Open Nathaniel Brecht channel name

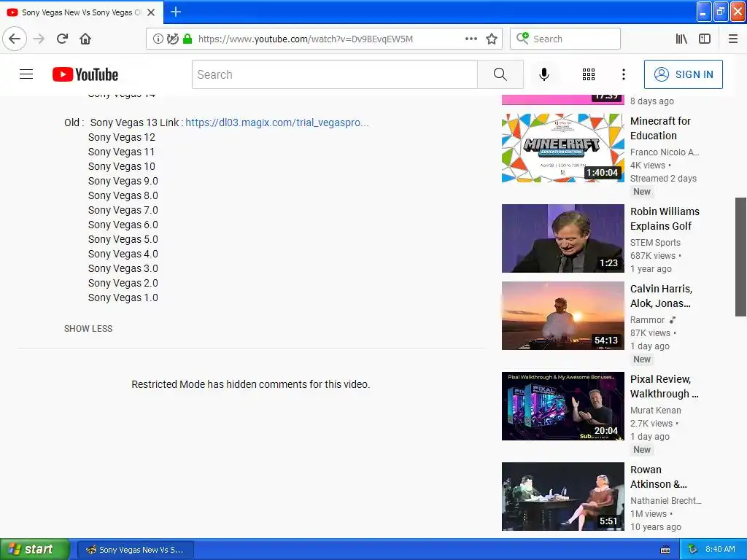pyautogui.click(x=665, y=500)
